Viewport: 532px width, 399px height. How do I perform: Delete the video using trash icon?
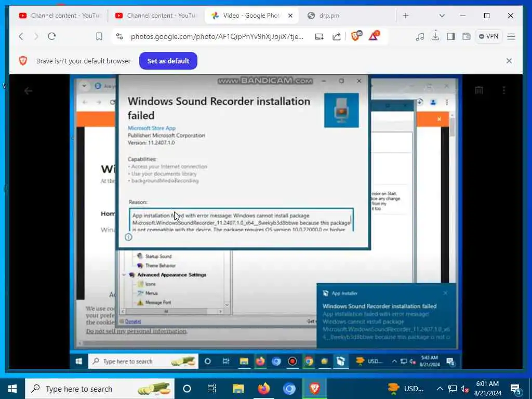point(478,90)
